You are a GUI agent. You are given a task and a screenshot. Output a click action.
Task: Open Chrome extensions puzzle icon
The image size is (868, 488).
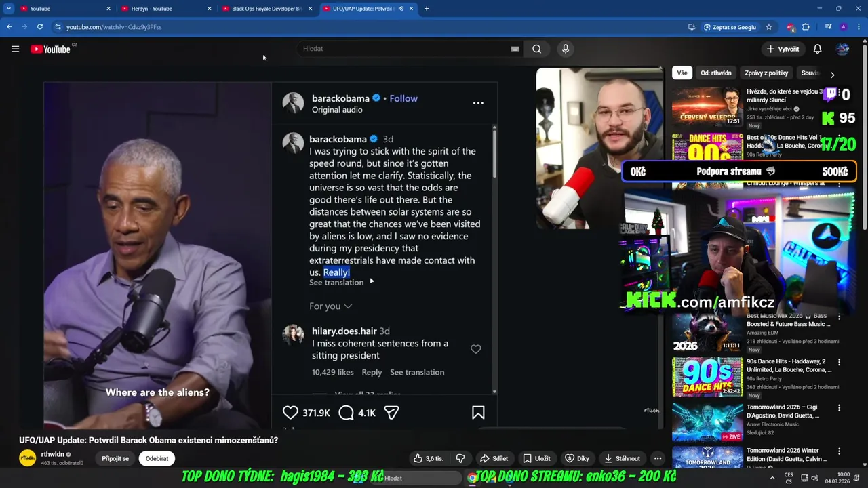tap(806, 27)
